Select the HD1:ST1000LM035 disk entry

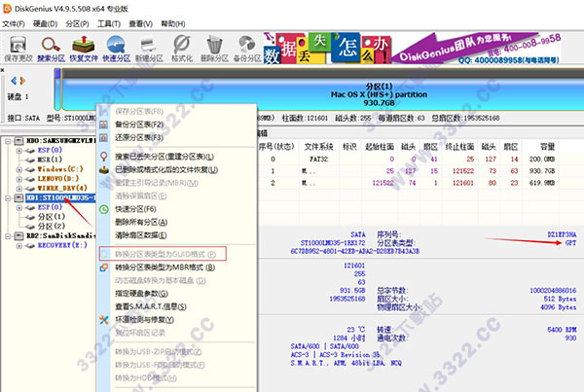[60, 197]
